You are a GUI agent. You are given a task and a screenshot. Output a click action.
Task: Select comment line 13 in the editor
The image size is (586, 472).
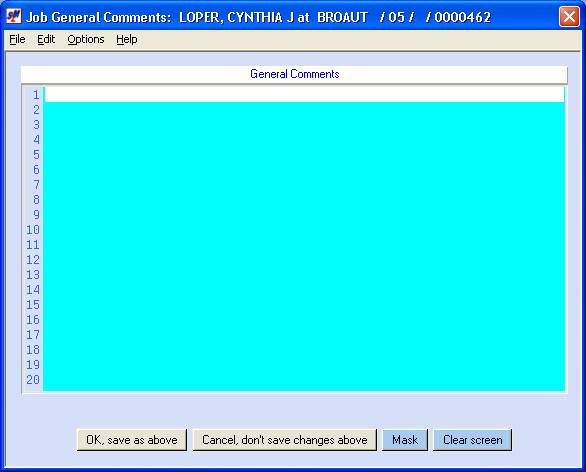(x=304, y=275)
